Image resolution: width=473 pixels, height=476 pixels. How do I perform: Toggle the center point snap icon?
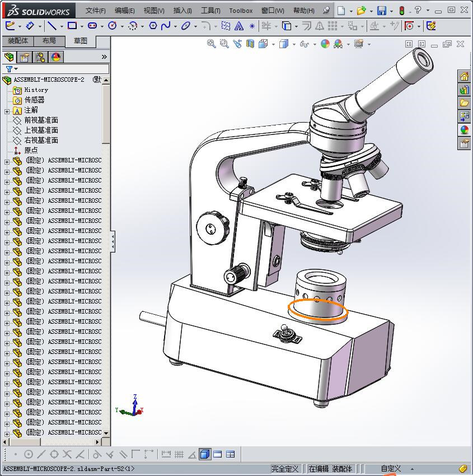[28, 454]
